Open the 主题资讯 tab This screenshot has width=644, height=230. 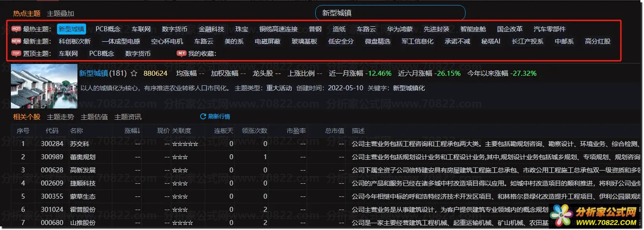[x=128, y=117]
